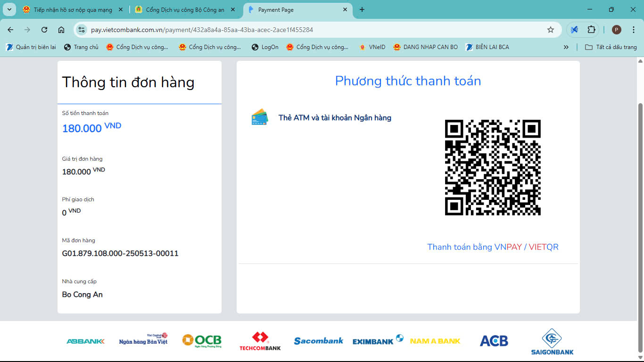Show more bookmarks with the double chevron

566,47
